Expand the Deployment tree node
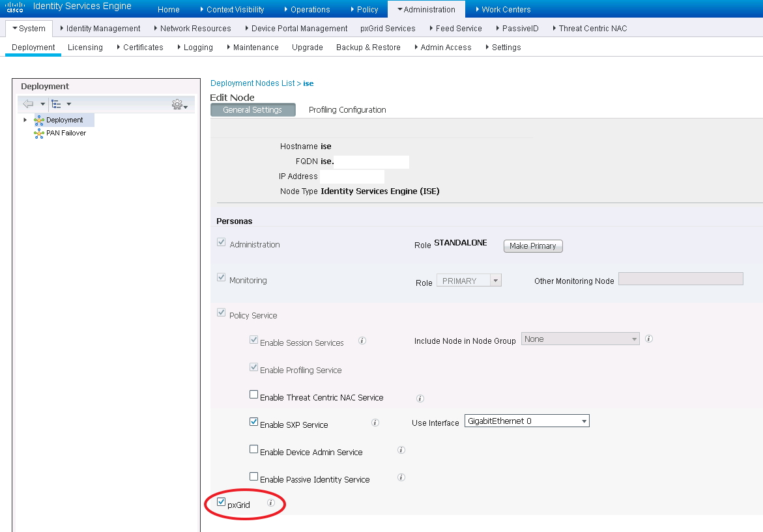 25,120
